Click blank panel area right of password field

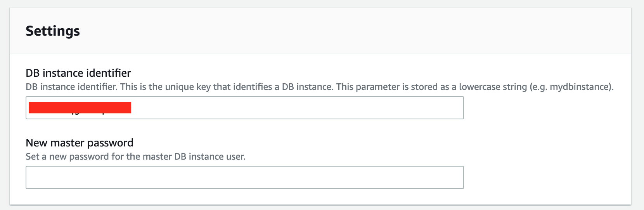543,177
